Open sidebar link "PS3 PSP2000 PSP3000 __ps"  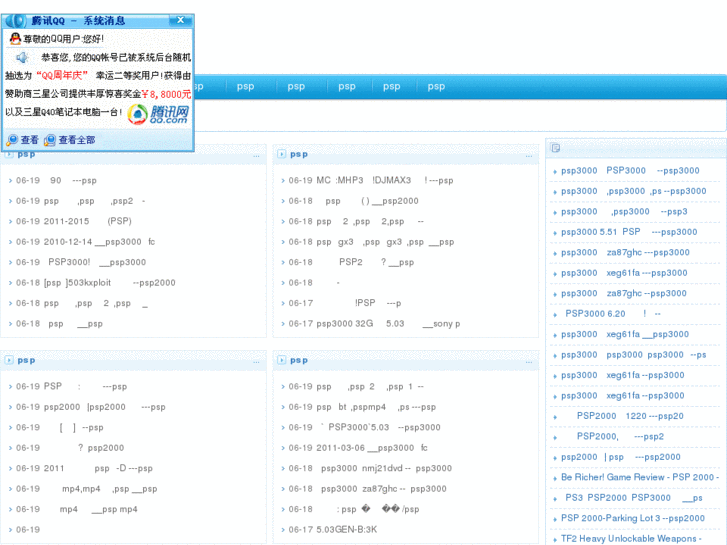point(633,497)
